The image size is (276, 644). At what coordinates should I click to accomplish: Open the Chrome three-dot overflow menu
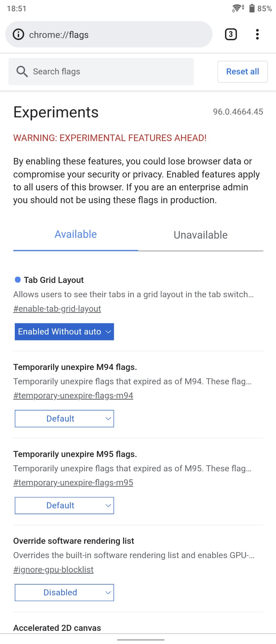tap(257, 34)
